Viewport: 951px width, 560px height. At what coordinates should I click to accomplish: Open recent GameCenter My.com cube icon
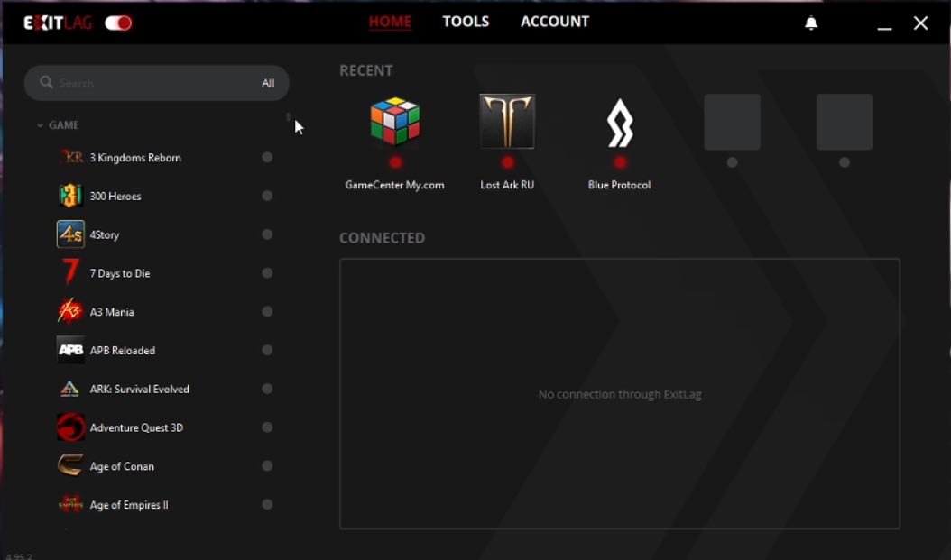[395, 121]
